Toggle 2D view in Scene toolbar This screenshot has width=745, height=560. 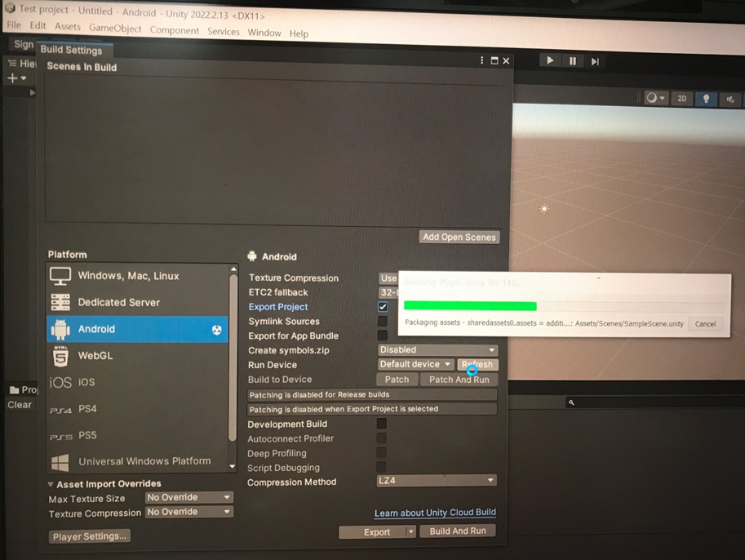(x=682, y=99)
